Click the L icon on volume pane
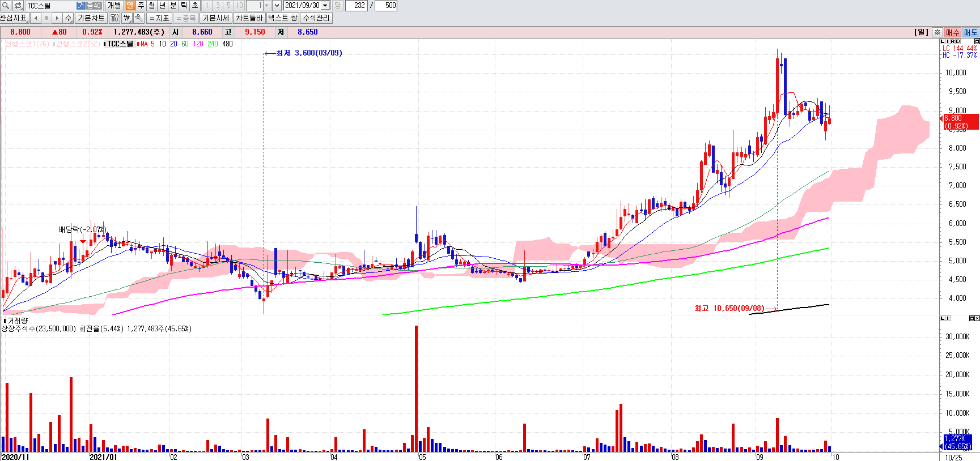Screen dimensions: 980x461 point(943,318)
